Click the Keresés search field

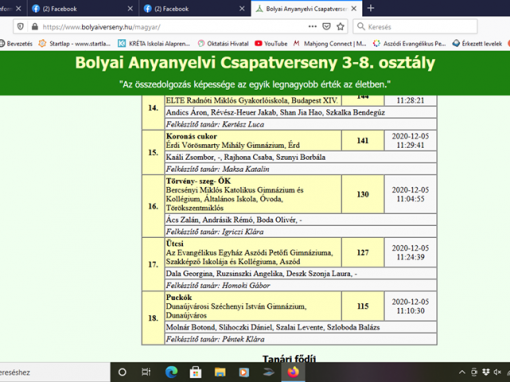pos(415,27)
